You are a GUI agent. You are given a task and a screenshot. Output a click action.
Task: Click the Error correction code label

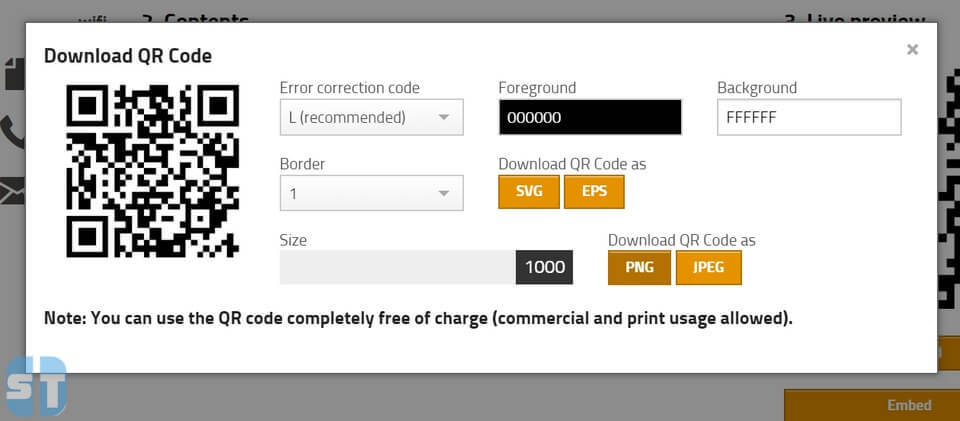pos(350,88)
